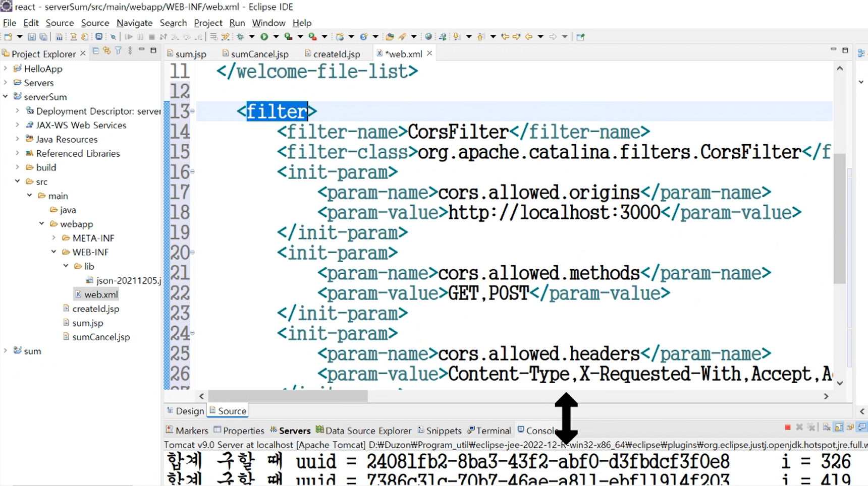868x486 pixels.
Task: Click the Run External Tools icon
Action: tap(312, 37)
